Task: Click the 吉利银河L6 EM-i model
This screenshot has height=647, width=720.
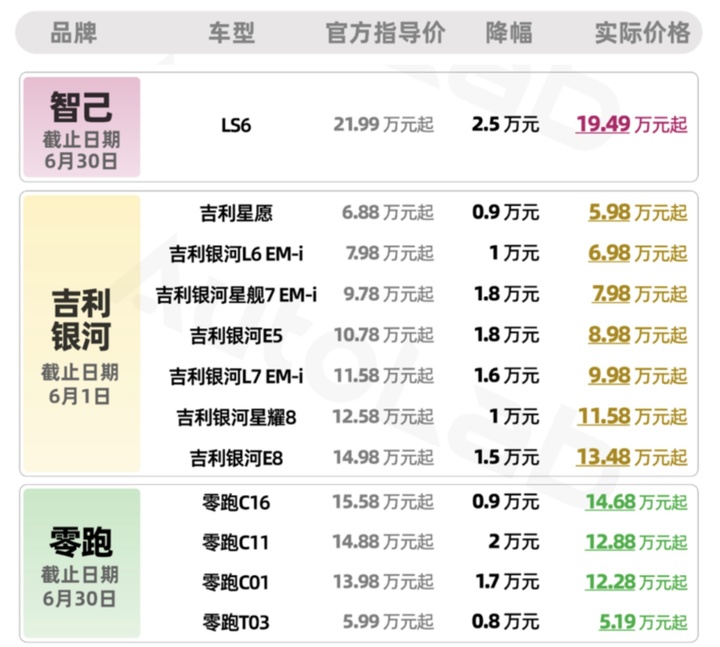Action: point(236,254)
